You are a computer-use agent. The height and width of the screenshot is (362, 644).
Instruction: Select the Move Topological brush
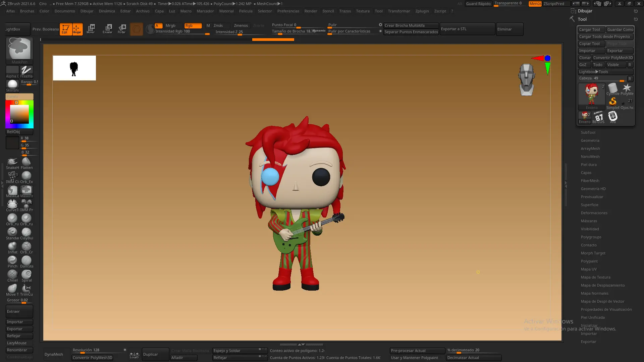12,290
